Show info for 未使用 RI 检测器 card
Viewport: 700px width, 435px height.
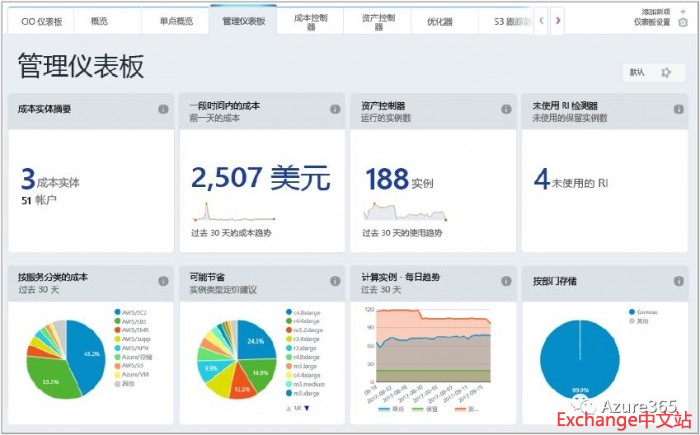pyautogui.click(x=677, y=110)
